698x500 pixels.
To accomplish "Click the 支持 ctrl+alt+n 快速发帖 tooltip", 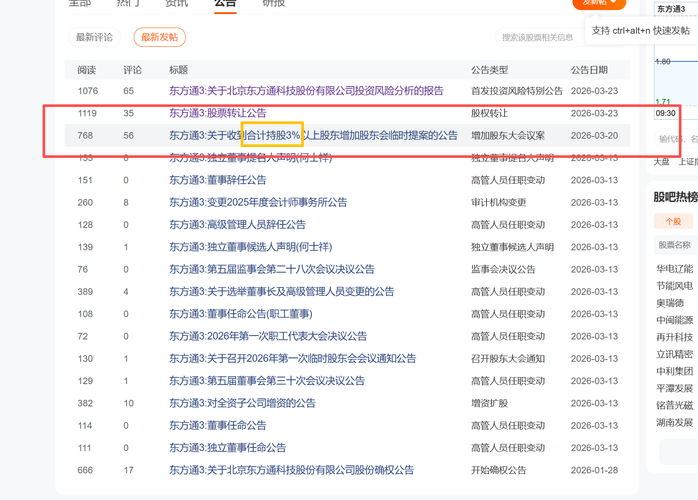I will click(x=641, y=31).
